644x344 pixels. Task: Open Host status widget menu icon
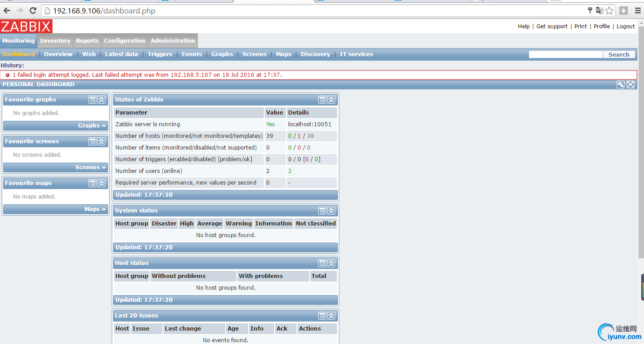(x=322, y=263)
